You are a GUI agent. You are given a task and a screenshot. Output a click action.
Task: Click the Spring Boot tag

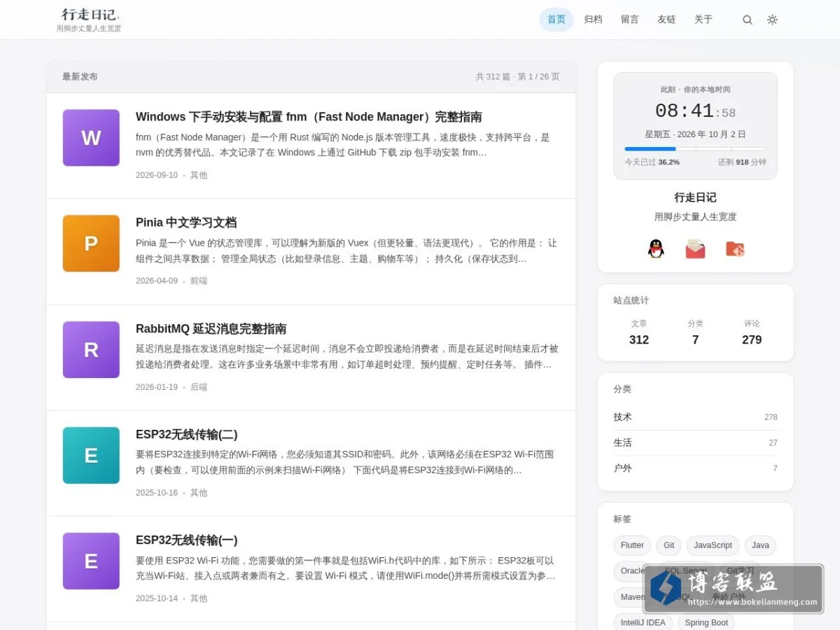tap(706, 622)
